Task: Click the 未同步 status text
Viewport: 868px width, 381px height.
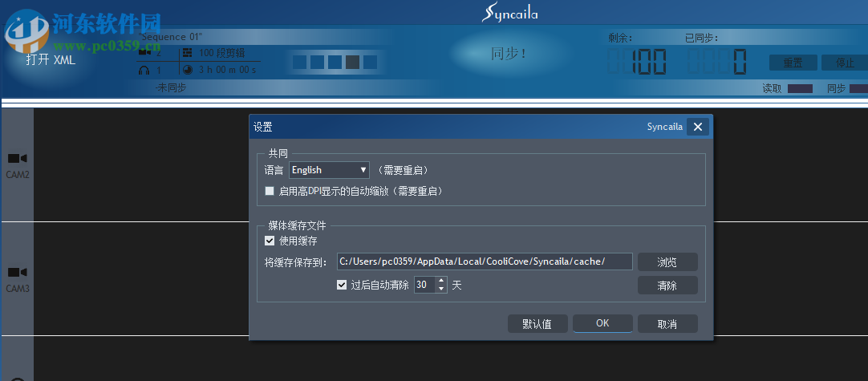Action: click(171, 87)
